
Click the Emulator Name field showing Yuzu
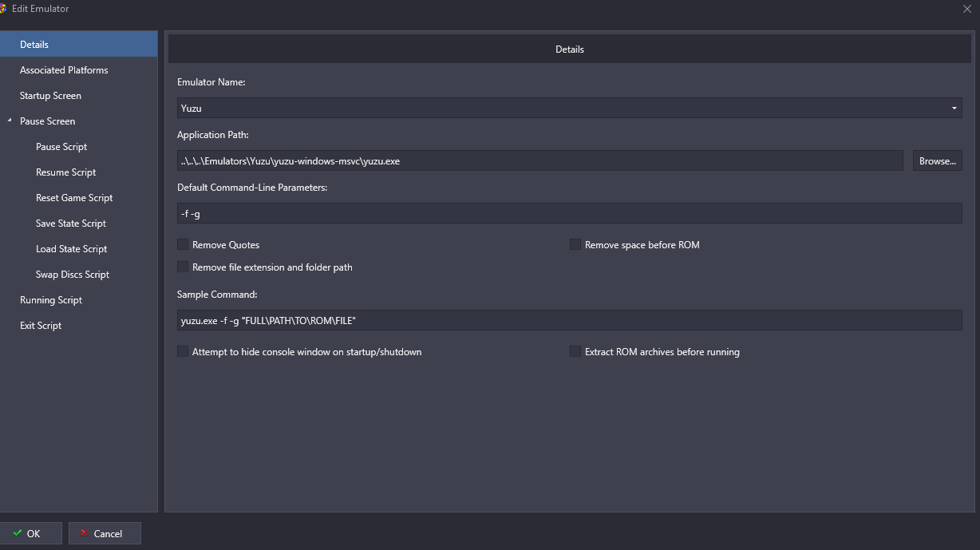point(569,108)
